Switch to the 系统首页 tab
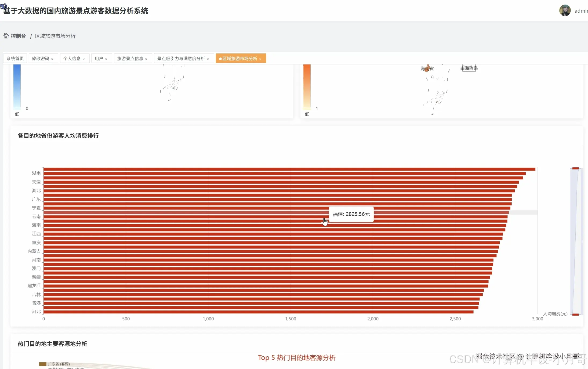Viewport: 588px width, 369px height. click(15, 59)
